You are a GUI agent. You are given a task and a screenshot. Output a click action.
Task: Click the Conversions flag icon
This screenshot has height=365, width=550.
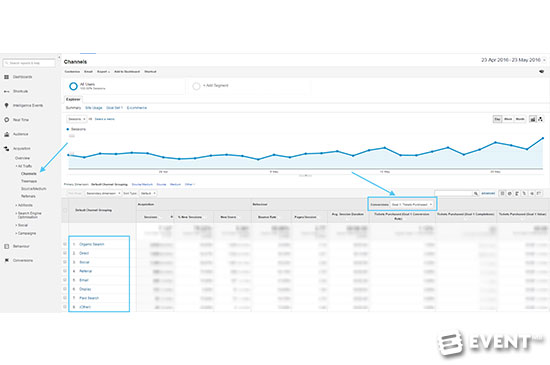[6, 260]
